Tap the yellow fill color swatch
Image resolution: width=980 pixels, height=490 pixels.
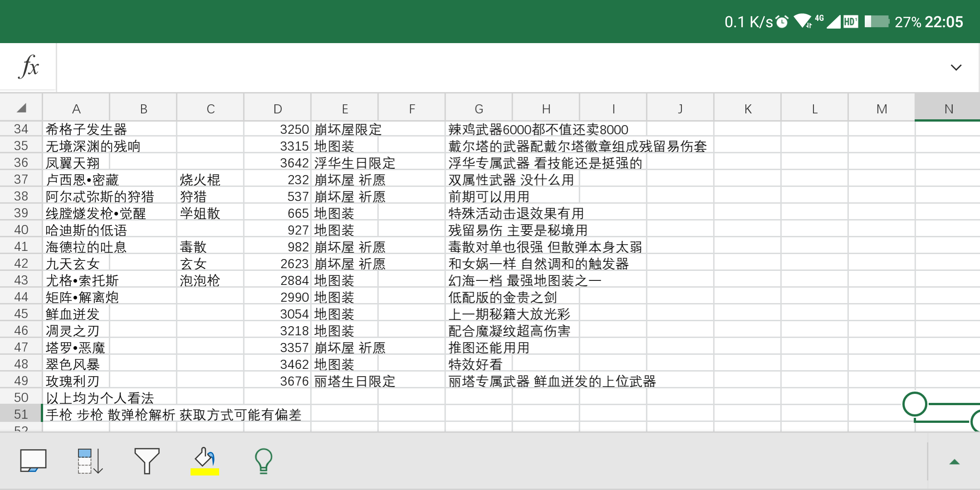click(205, 472)
